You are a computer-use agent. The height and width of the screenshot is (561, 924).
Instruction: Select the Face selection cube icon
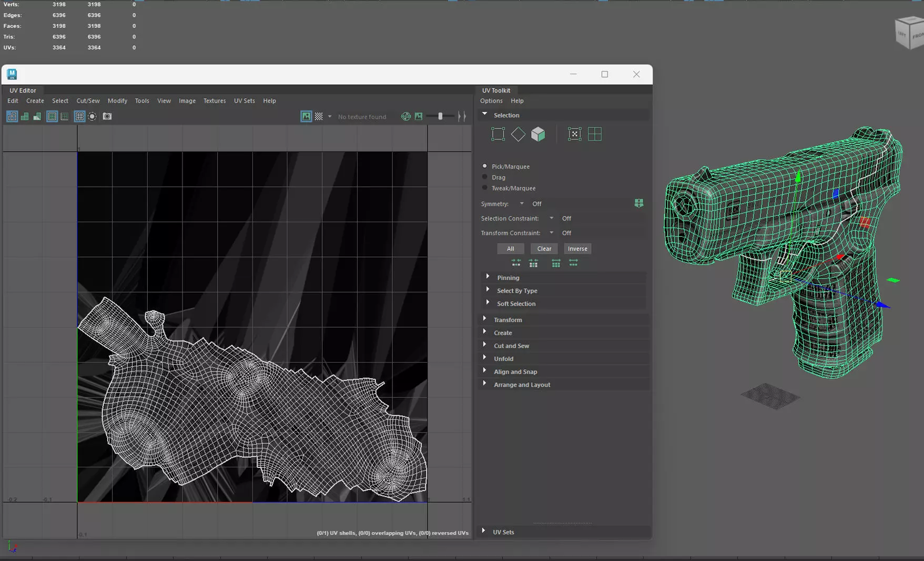[538, 134]
